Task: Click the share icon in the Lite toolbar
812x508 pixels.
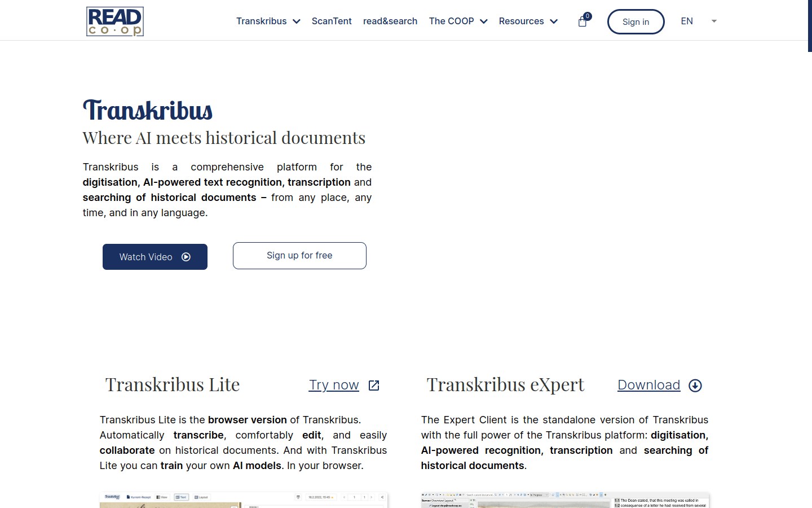Action: pos(382,497)
